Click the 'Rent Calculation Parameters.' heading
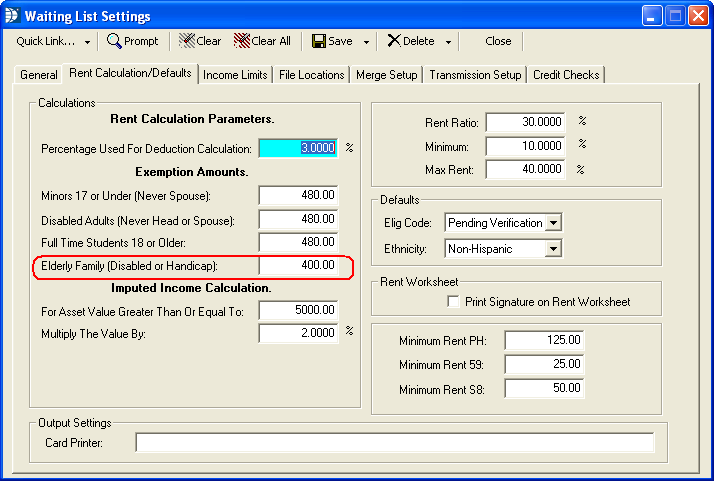Viewport: 714px width, 481px height. coord(192,119)
